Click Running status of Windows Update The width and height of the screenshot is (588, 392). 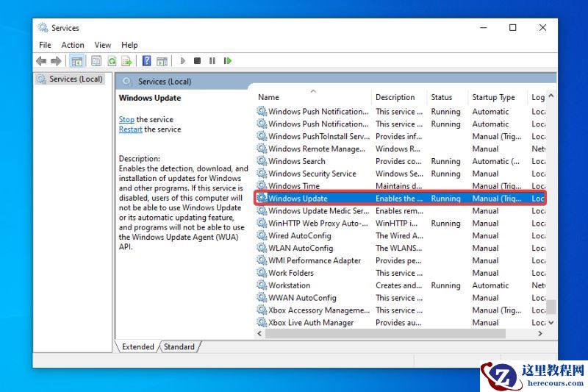tap(445, 199)
